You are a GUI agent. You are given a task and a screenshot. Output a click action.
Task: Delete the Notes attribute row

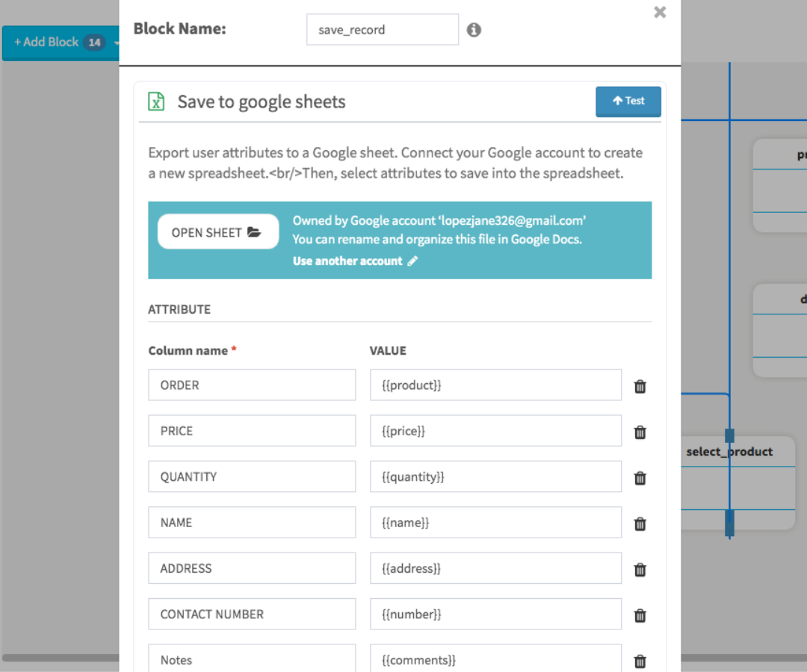[x=640, y=661]
